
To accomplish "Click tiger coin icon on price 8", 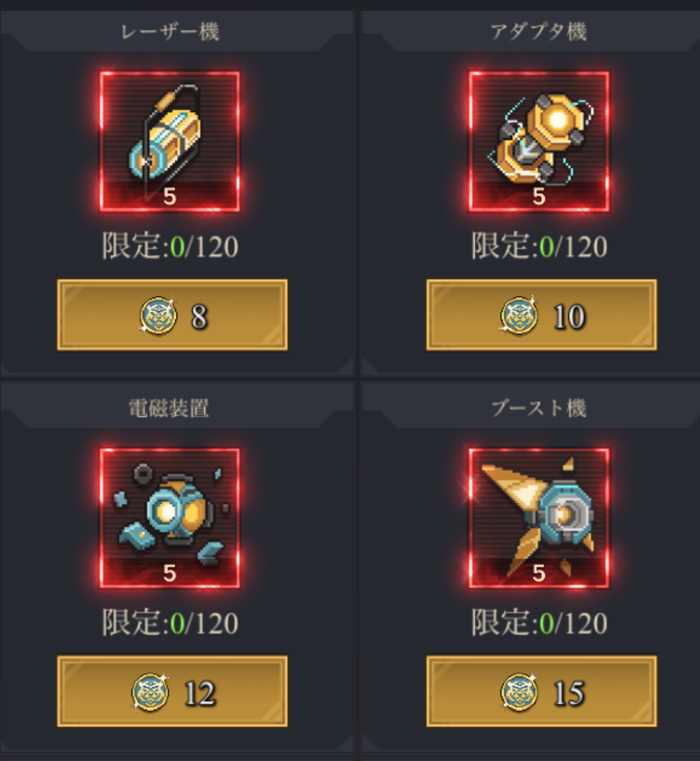I will pyautogui.click(x=158, y=316).
